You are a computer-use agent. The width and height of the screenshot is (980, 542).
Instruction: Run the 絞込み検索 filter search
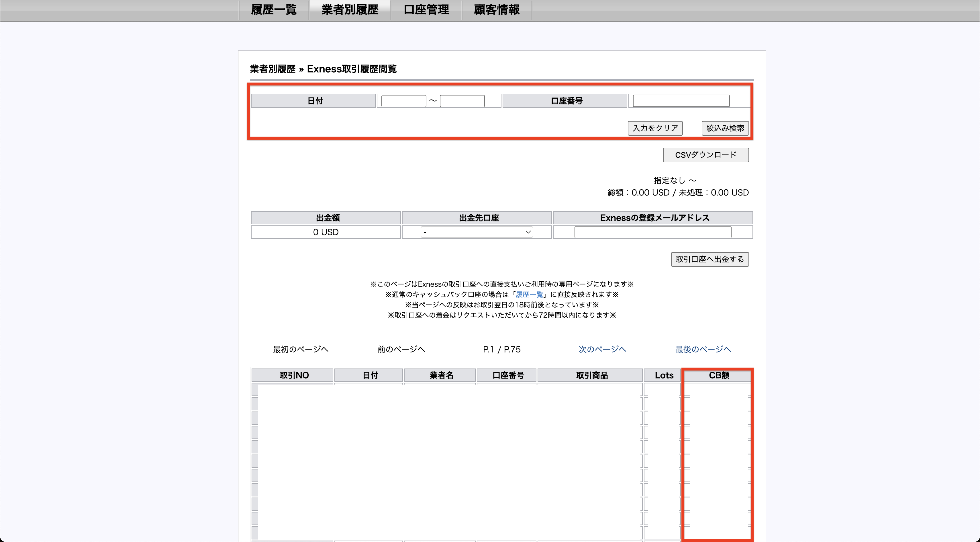click(x=725, y=128)
